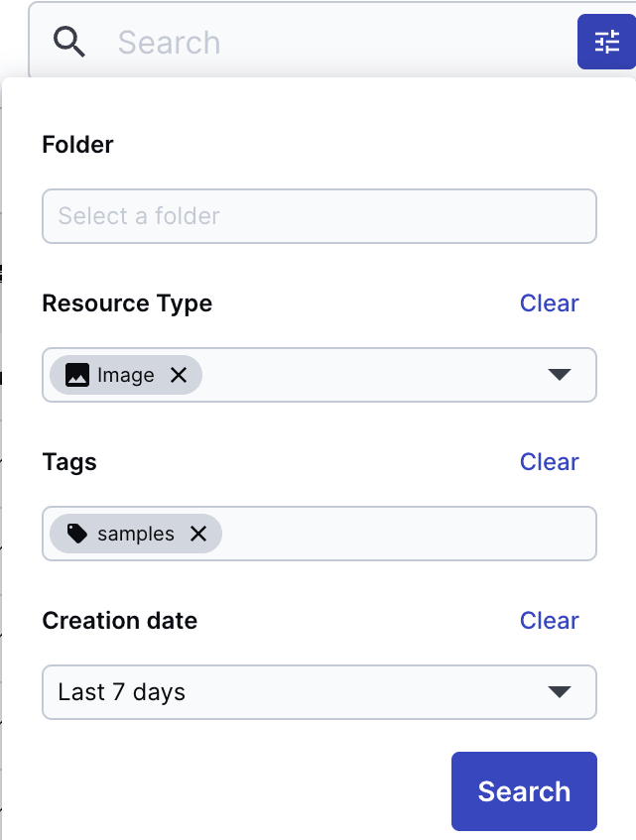The image size is (636, 840).
Task: Select the samples chip label
Action: coord(136,534)
